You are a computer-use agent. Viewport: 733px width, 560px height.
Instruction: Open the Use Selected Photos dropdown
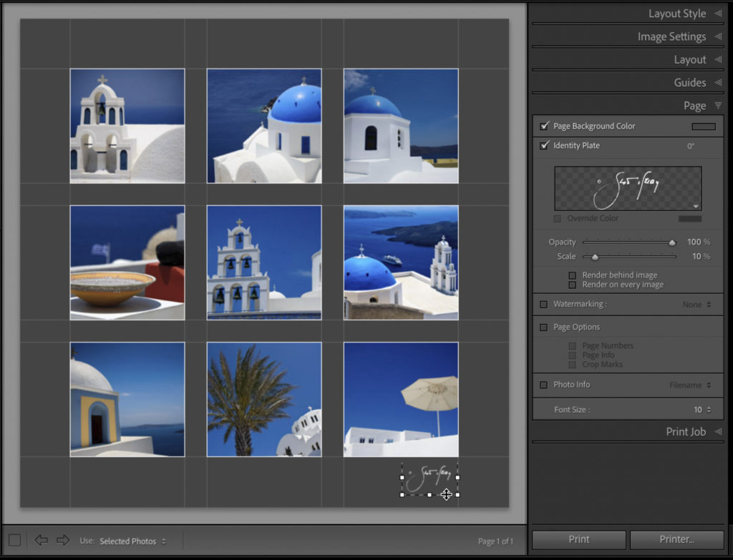click(x=132, y=541)
